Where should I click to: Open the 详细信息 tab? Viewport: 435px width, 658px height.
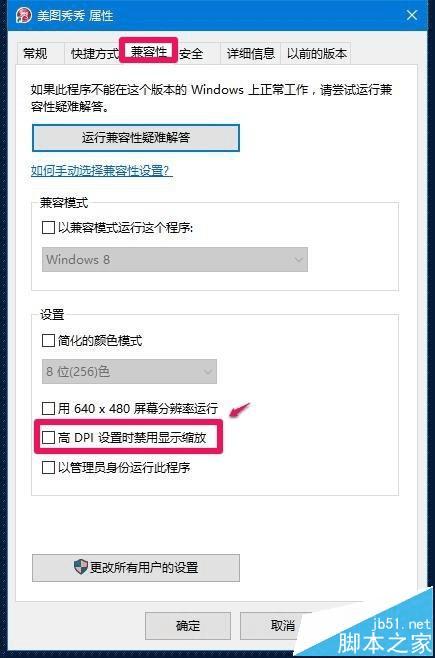tap(250, 53)
